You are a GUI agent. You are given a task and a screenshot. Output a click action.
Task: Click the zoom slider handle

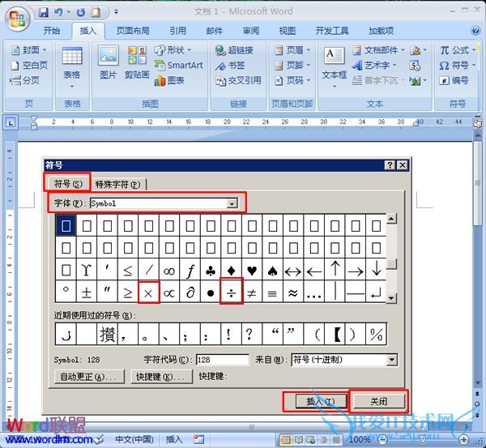423,439
